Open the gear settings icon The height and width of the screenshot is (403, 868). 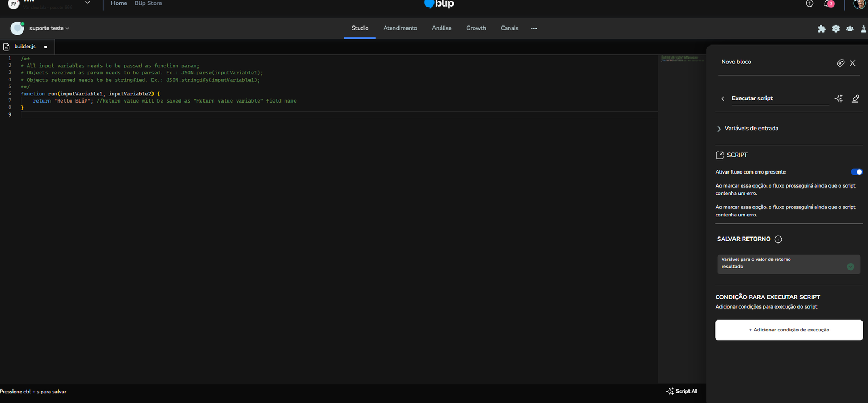pos(835,29)
